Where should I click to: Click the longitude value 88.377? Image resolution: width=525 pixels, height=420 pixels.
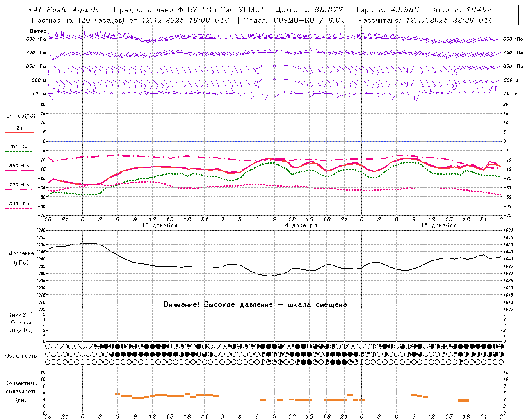point(329,10)
